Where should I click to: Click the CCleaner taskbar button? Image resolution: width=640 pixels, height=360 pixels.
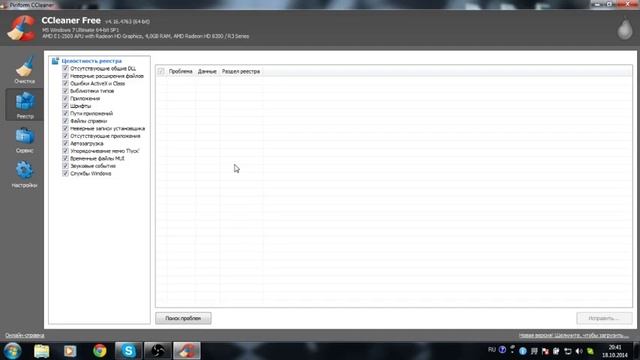187,351
